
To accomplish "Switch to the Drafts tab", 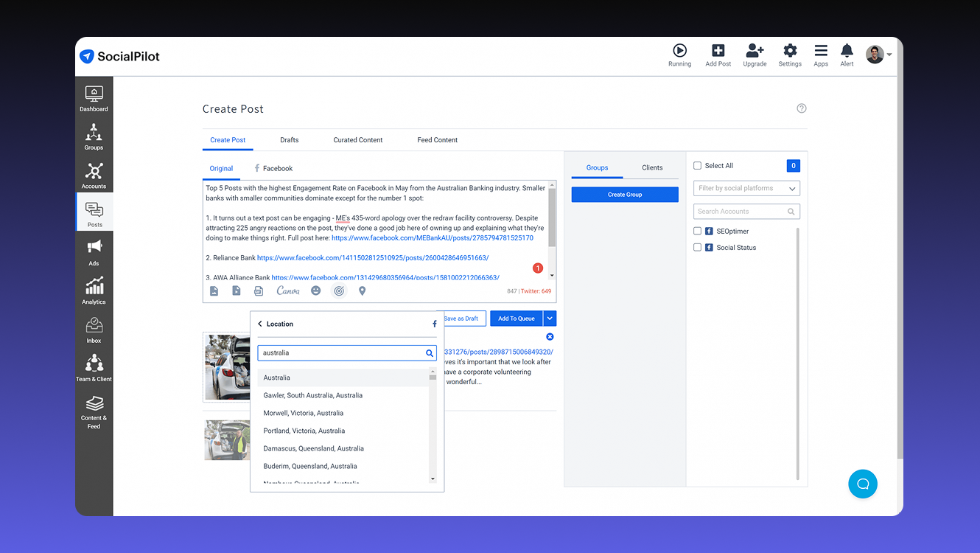I will (290, 140).
